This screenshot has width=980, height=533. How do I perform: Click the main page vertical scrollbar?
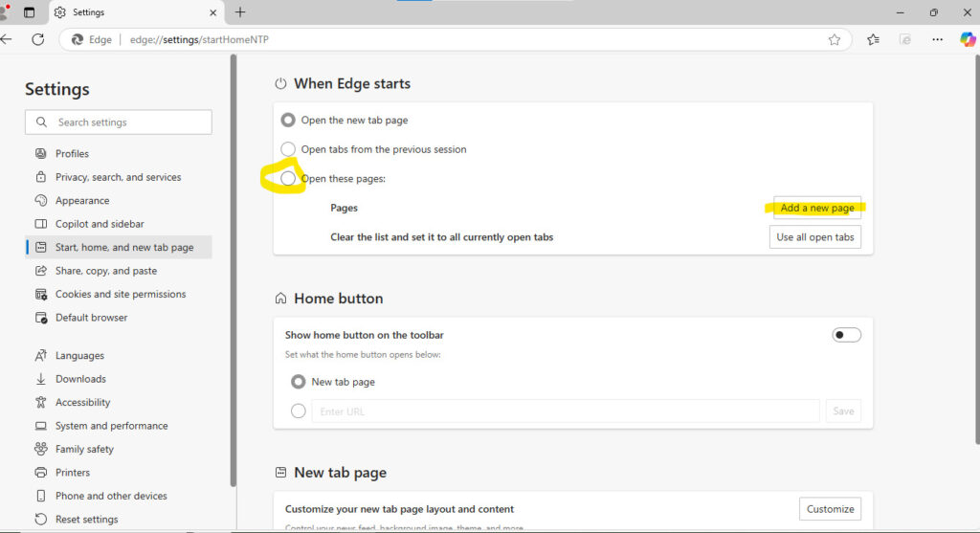(977, 249)
